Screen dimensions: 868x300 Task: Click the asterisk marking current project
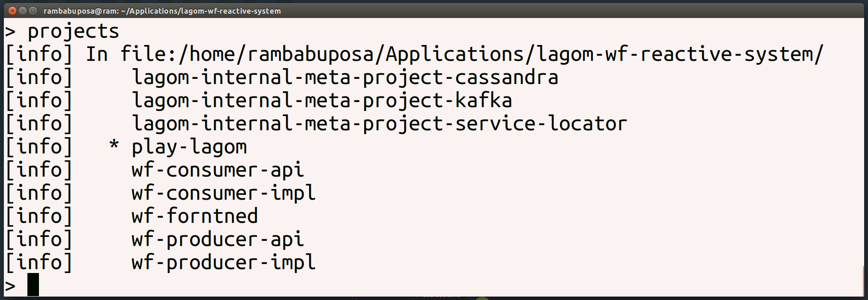click(114, 144)
